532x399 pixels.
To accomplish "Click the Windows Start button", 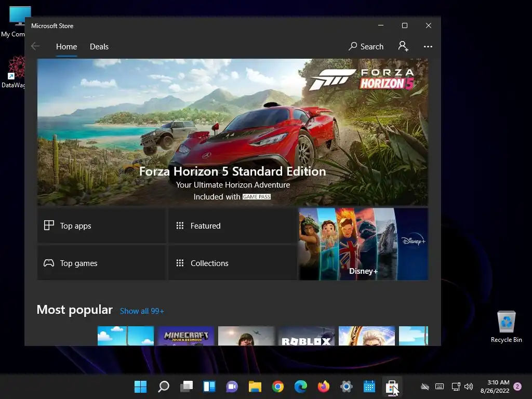I will [x=140, y=387].
